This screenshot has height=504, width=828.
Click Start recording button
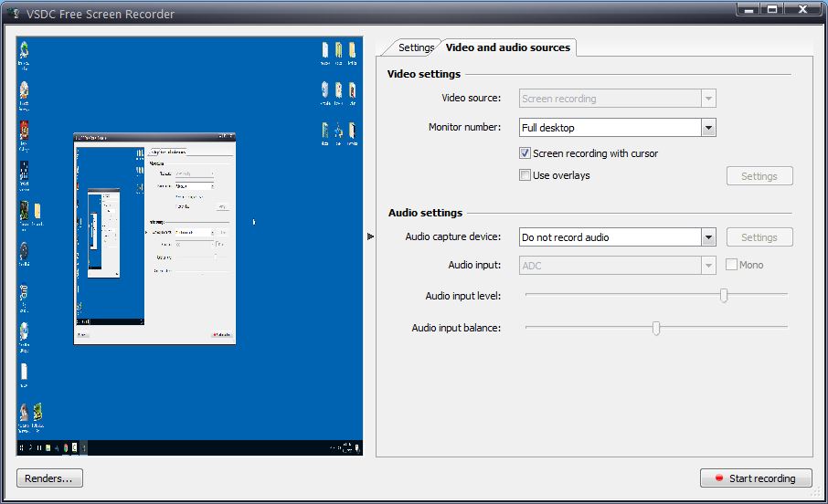[x=756, y=478]
